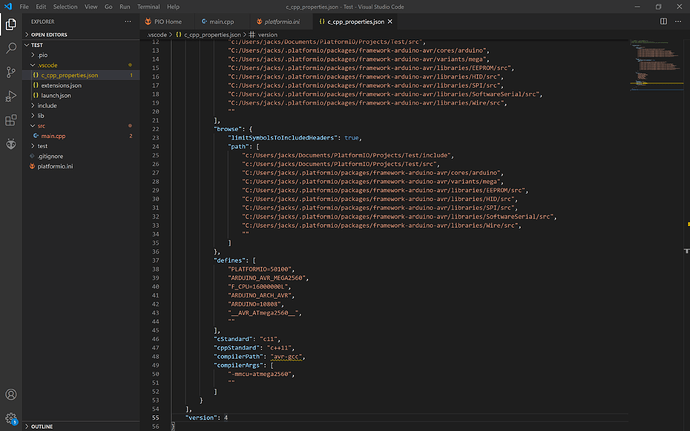Click the .vscode breadcrumb segment
This screenshot has width=690, height=431.
point(157,34)
